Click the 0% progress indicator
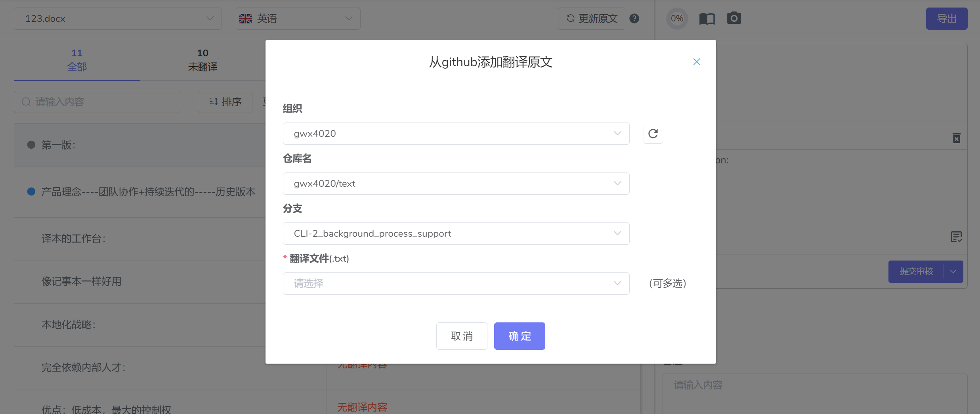 tap(677, 19)
